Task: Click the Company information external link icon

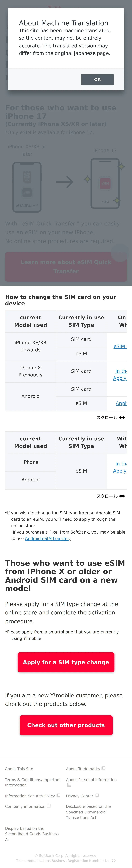Action: tap(49, 806)
